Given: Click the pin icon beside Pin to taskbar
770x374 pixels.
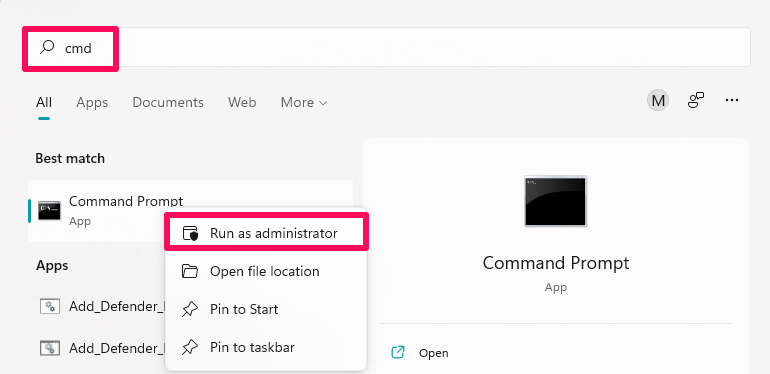Looking at the screenshot, I should coord(190,348).
